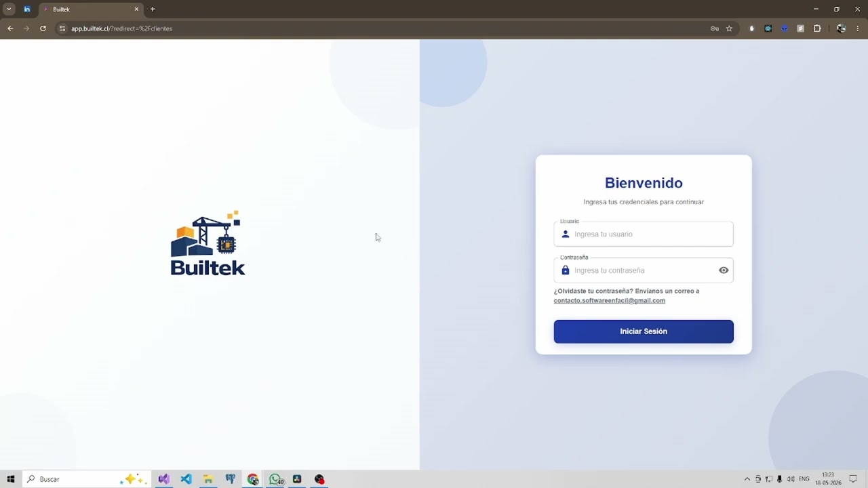Click the tray icon after the chevron
The height and width of the screenshot is (488, 868).
(758, 479)
